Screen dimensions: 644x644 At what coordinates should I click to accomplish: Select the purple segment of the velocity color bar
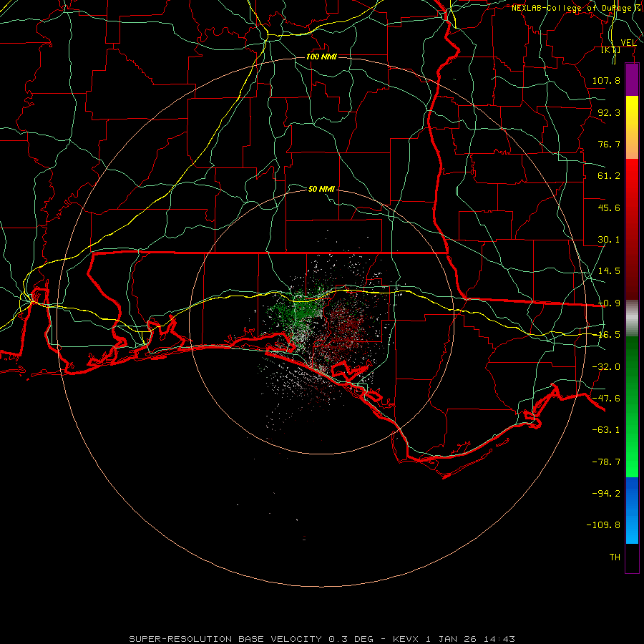point(632,79)
